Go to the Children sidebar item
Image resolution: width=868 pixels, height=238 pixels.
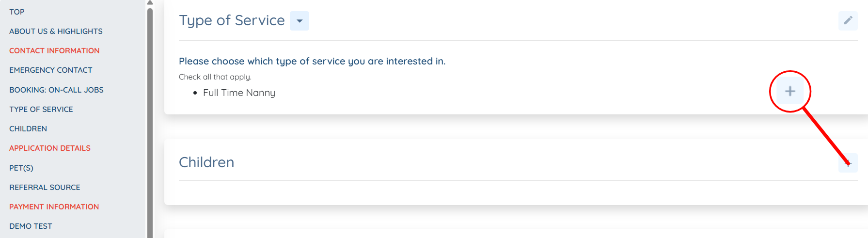(28, 128)
